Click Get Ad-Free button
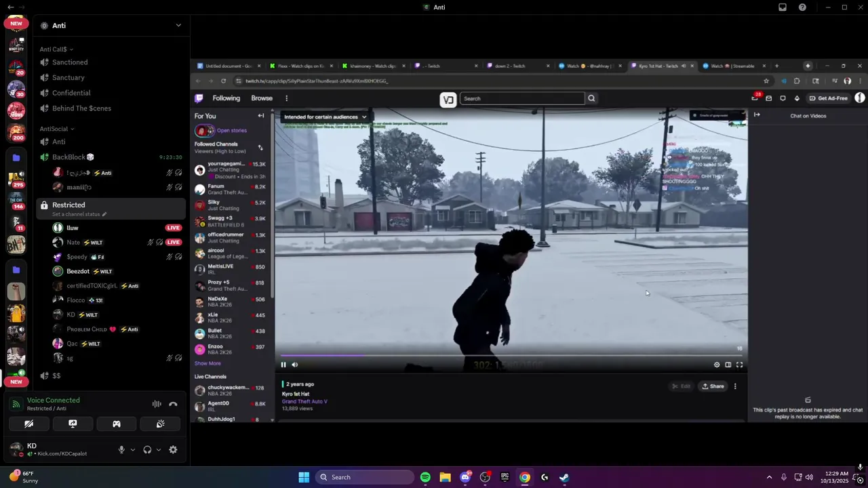The image size is (868, 488). [x=829, y=98]
